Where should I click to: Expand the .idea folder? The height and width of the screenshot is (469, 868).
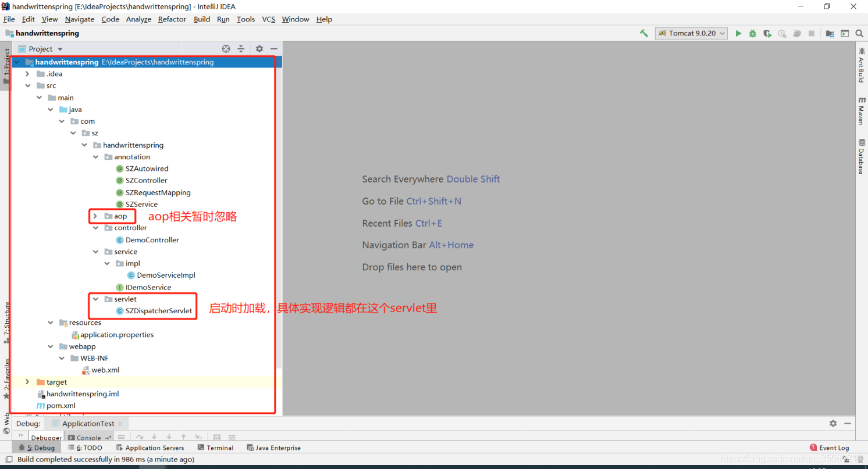coord(27,74)
